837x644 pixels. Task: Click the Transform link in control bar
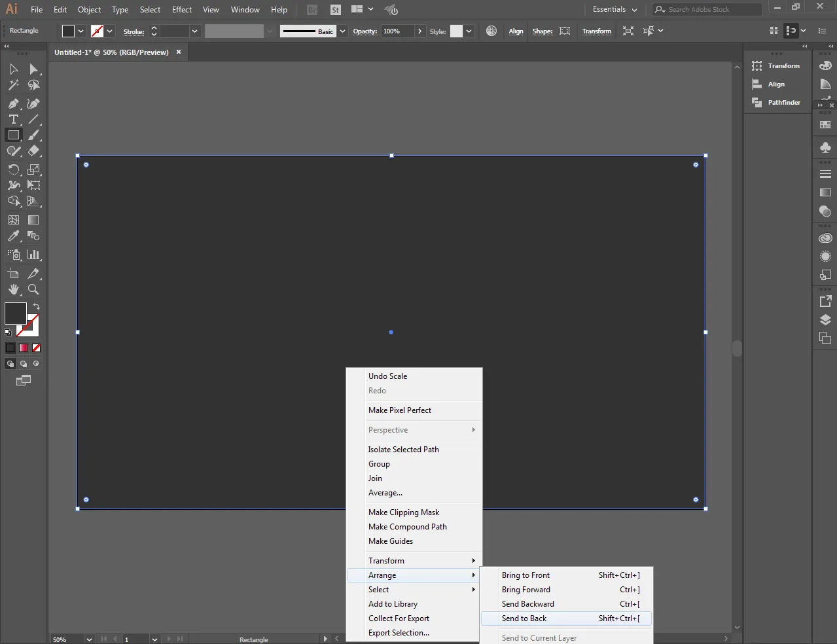[x=597, y=31]
